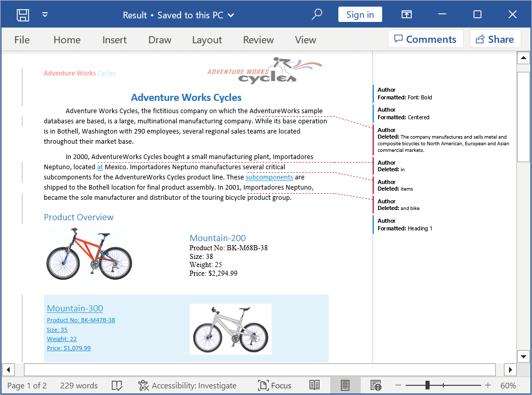Click 'Weight: 22' underlined text
Viewport: 532px width, 395px height.
pyautogui.click(x=62, y=338)
